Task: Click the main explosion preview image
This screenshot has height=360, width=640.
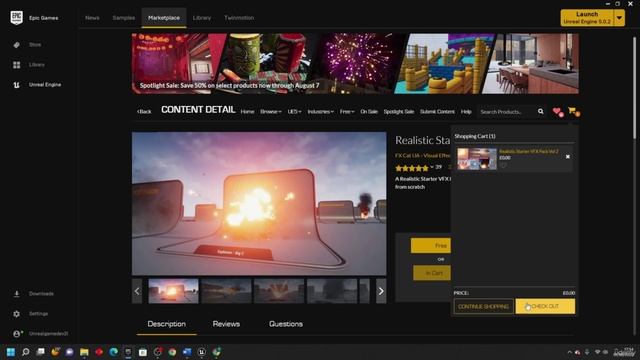Action: (x=259, y=204)
